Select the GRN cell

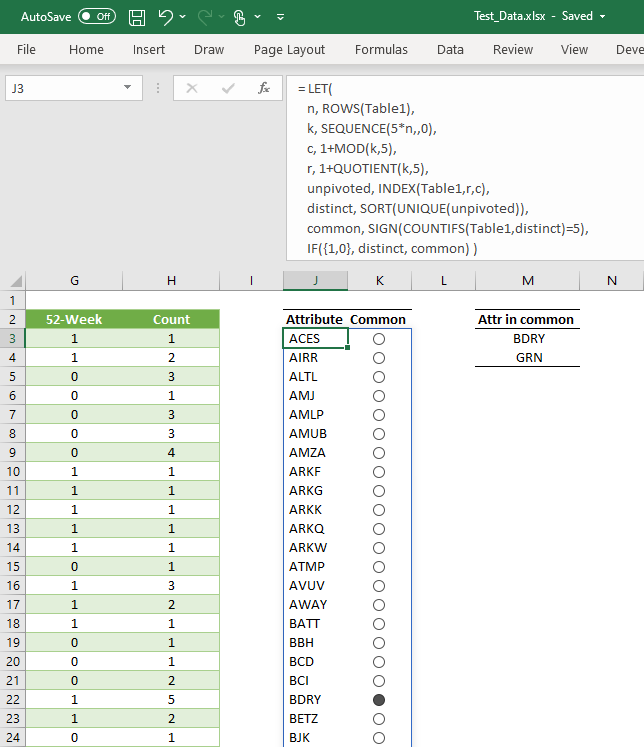(x=528, y=358)
